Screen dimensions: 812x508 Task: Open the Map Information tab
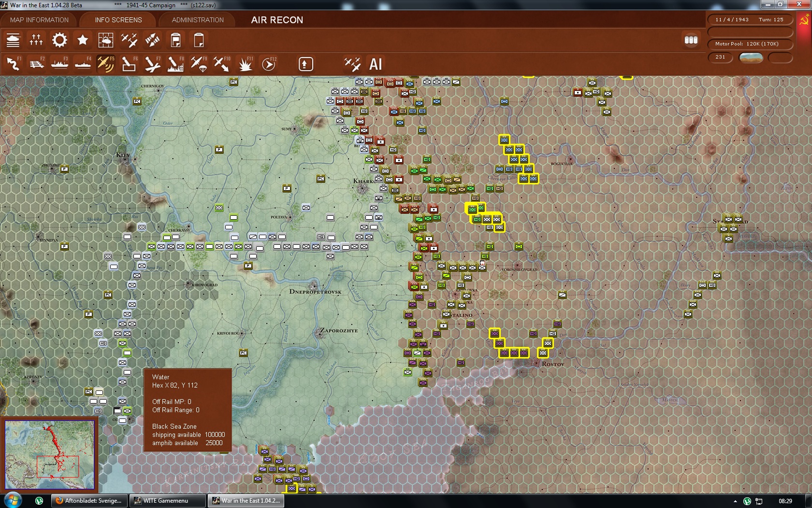coord(39,20)
